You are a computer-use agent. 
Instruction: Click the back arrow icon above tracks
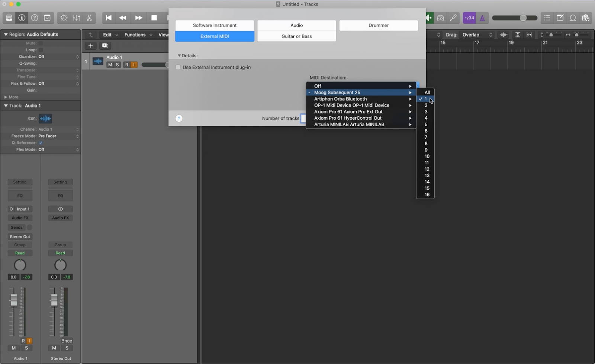point(90,35)
